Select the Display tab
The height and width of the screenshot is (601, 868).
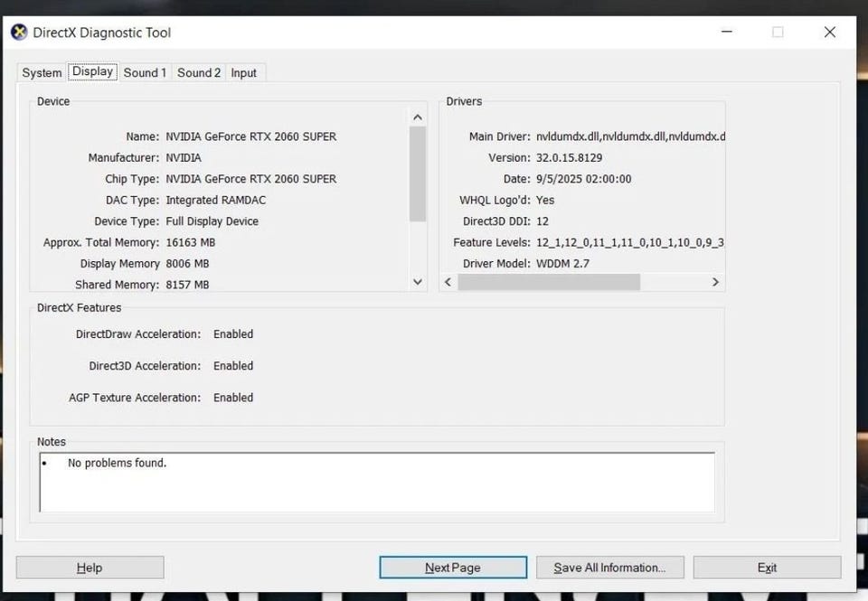click(x=92, y=71)
